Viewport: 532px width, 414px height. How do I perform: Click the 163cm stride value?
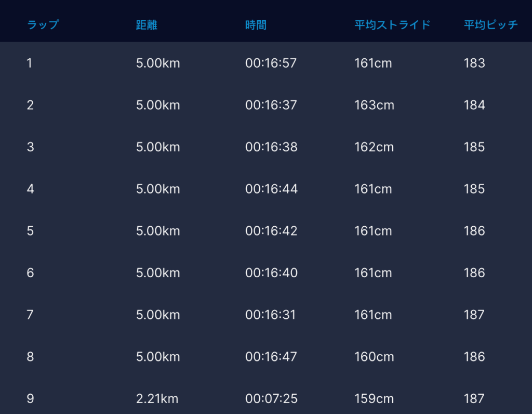pos(374,106)
